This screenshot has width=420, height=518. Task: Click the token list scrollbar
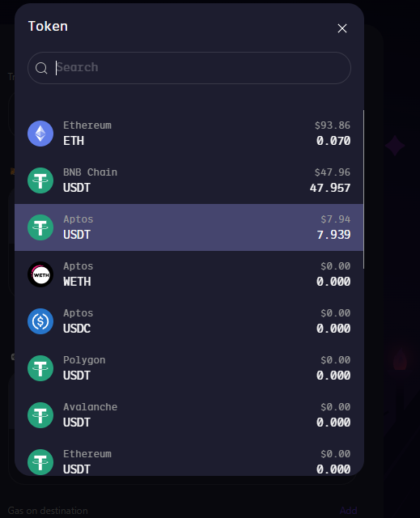point(363,189)
